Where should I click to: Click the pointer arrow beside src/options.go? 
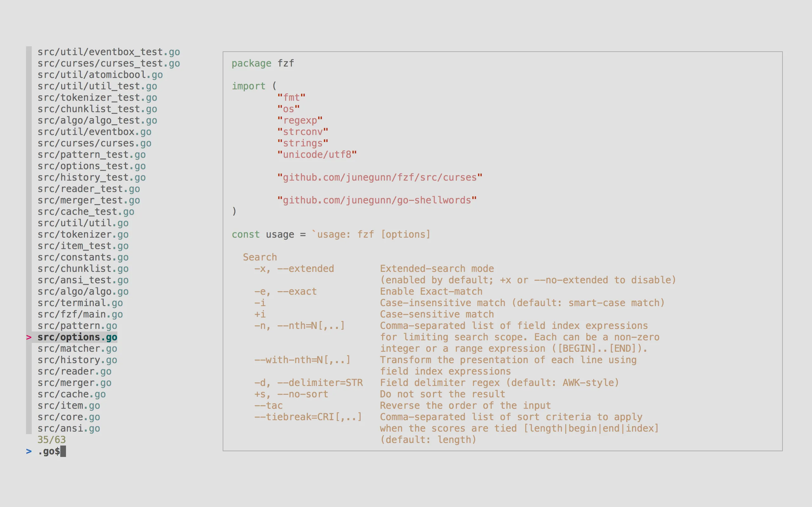28,337
